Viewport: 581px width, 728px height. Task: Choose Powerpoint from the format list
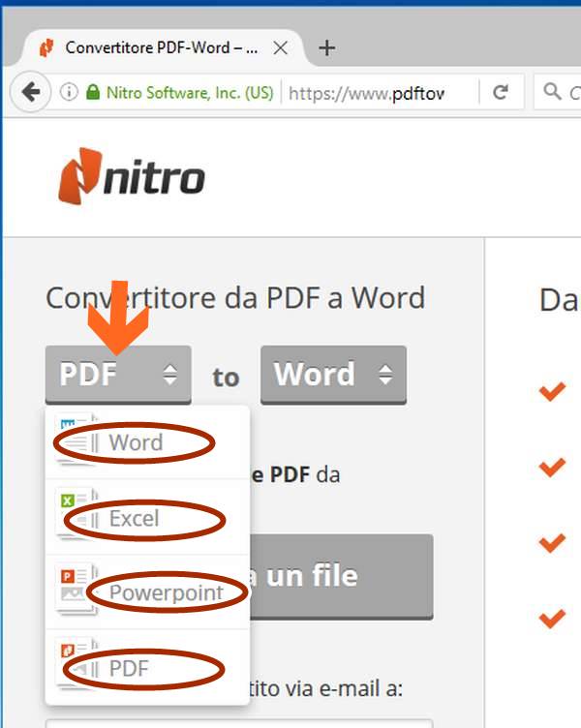tap(148, 592)
